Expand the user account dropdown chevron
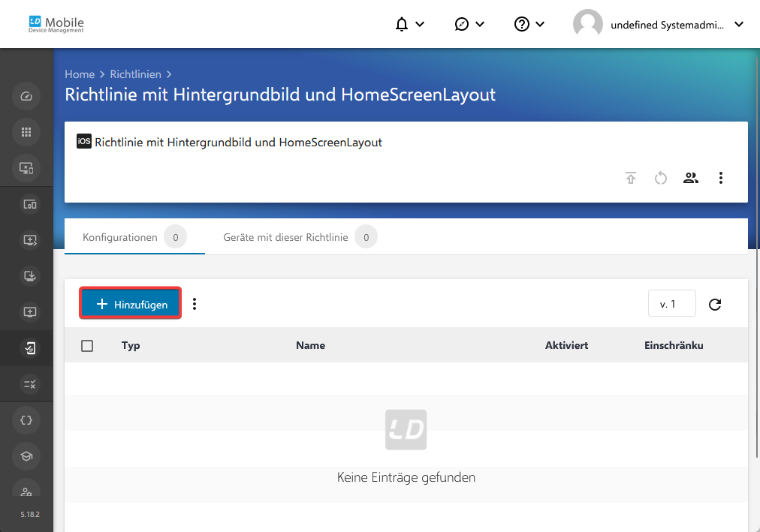The width and height of the screenshot is (760, 532). 739,24
